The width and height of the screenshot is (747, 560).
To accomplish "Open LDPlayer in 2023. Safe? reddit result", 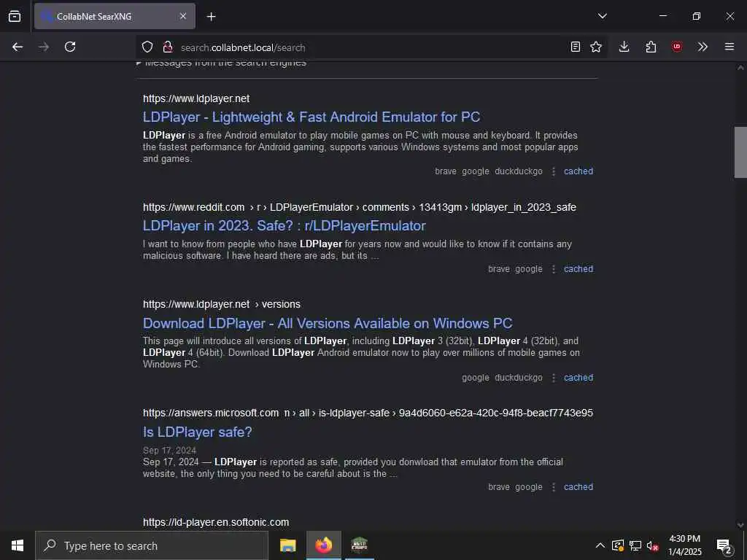I will click(x=285, y=226).
